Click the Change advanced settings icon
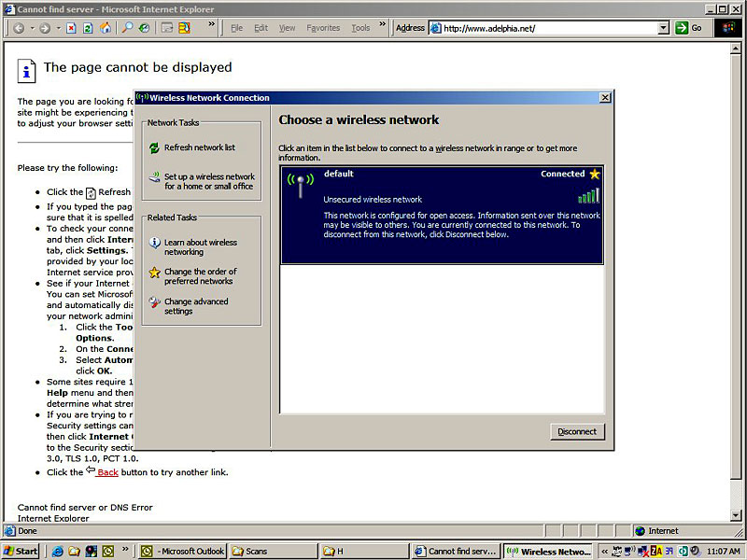Screen dimensions: 747x560 (154, 302)
